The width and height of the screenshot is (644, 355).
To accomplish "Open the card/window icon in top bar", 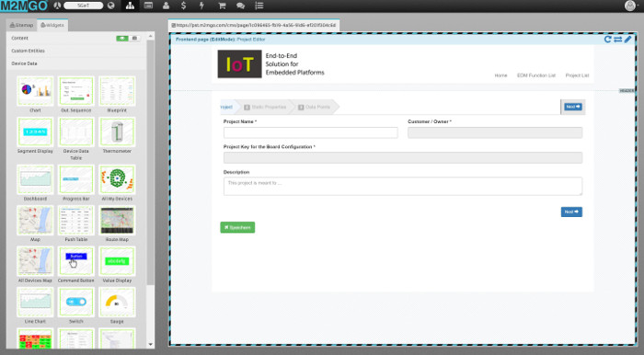I will click(x=148, y=6).
